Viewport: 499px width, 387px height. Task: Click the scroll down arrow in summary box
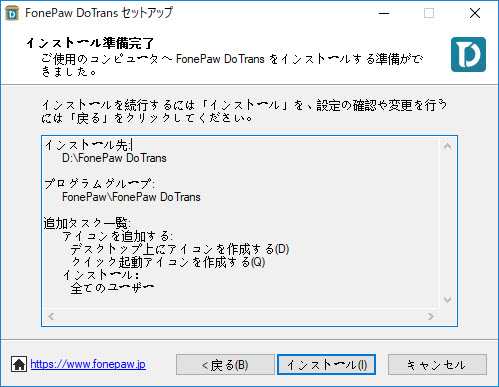(448, 300)
